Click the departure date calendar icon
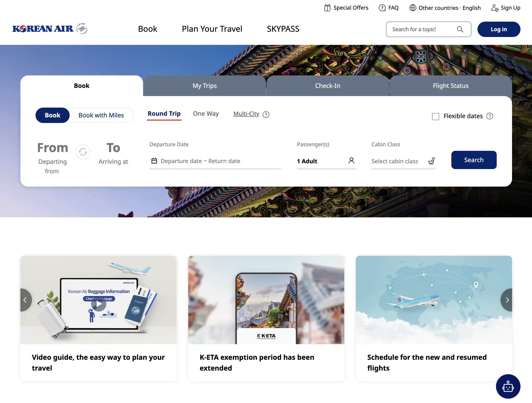This screenshot has height=403, width=532. pyautogui.click(x=154, y=161)
